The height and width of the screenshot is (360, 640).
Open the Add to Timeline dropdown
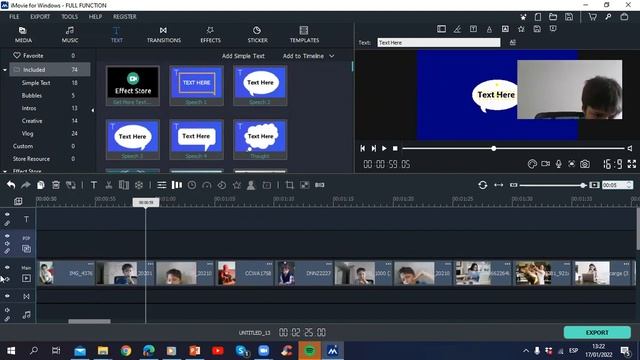[309, 56]
